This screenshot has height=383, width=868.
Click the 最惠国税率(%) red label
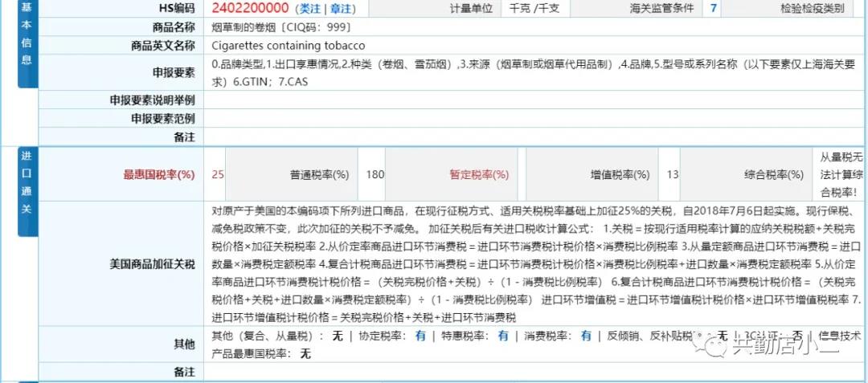(158, 174)
